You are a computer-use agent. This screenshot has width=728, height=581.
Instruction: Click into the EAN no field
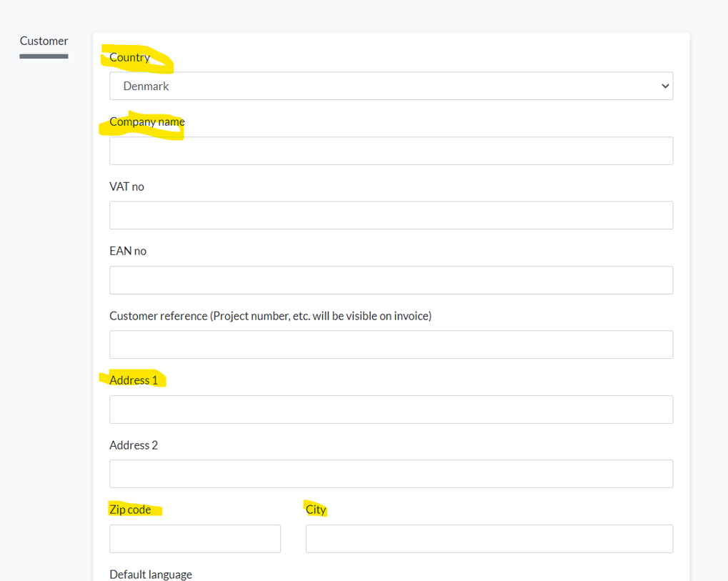[391, 280]
